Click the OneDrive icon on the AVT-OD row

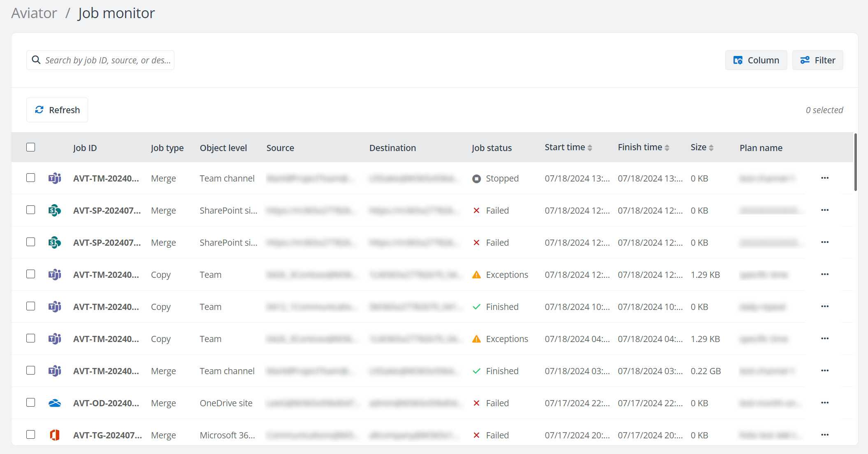(x=55, y=403)
